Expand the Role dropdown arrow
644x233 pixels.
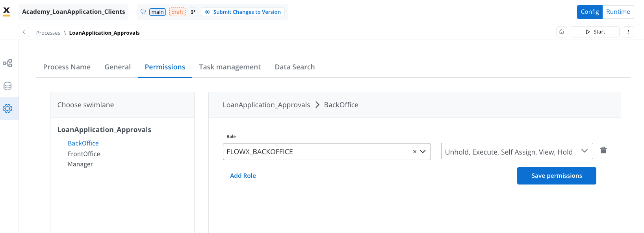coord(423,151)
